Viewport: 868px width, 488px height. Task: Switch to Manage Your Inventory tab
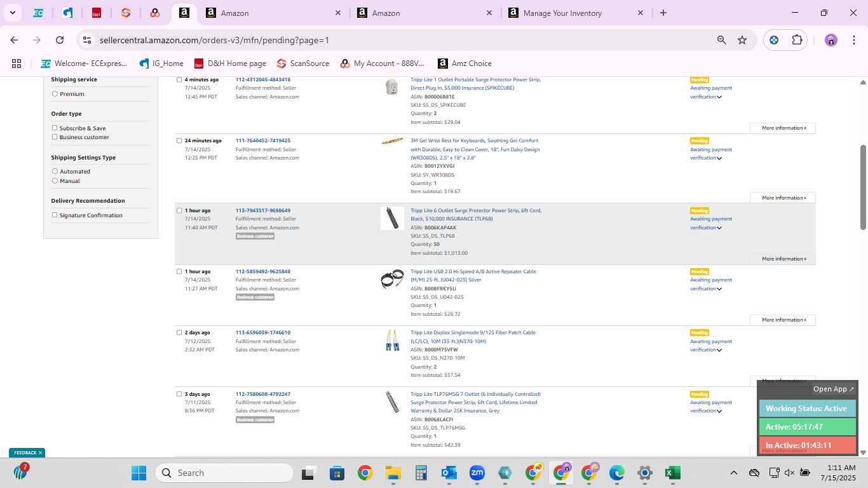(576, 13)
